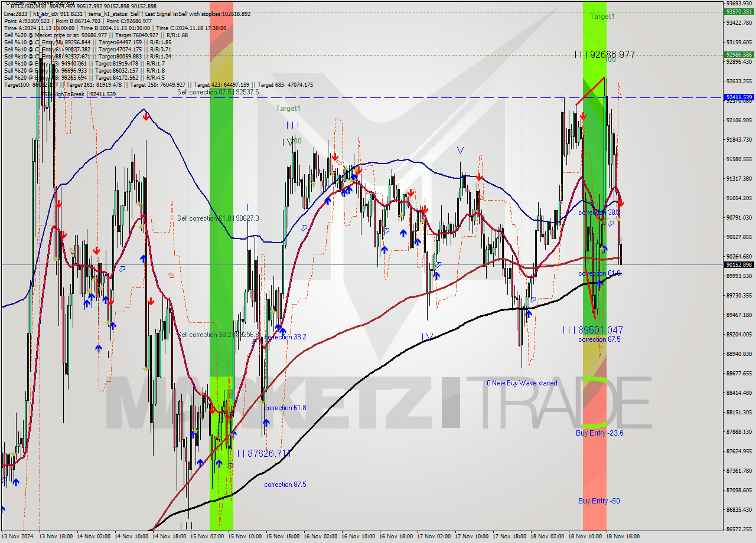Click 'Sell correction 38.2 | 89256.8' label
The width and height of the screenshot is (756, 543).
click(x=218, y=335)
